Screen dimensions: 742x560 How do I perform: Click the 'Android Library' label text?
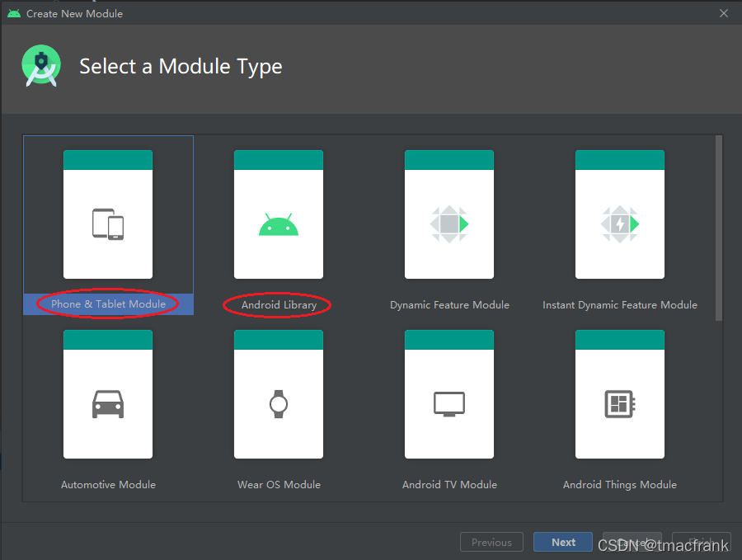[279, 305]
